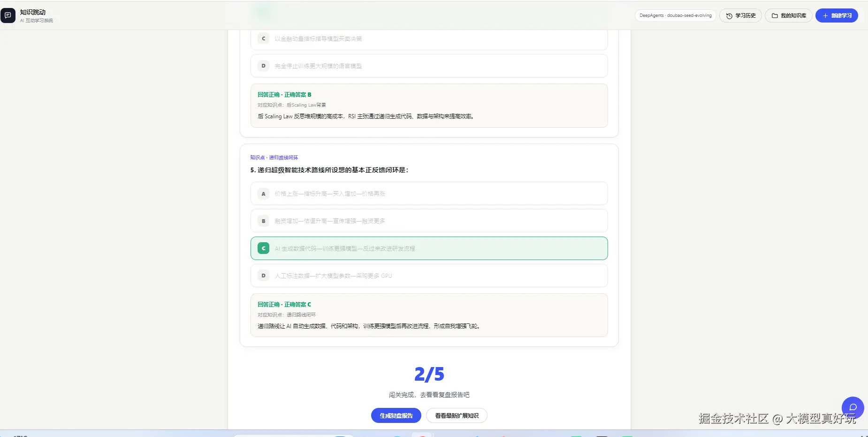Click the plus icon in 新建学习
868x437 pixels.
[x=825, y=16]
